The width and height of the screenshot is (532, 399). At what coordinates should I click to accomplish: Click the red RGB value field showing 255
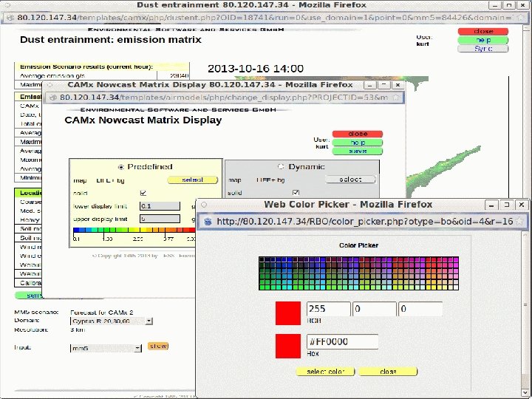point(328,309)
